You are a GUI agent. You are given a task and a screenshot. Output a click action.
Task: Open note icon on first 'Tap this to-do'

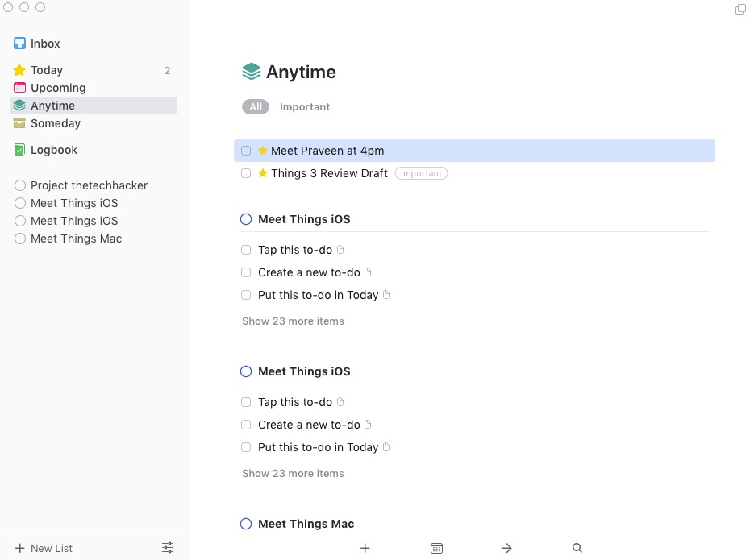[x=340, y=250]
